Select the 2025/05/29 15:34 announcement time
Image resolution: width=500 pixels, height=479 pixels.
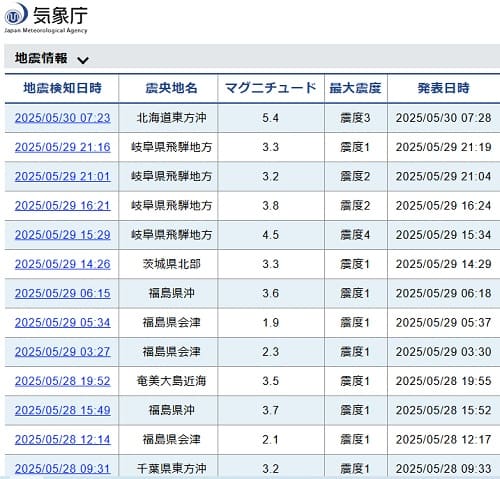(443, 235)
